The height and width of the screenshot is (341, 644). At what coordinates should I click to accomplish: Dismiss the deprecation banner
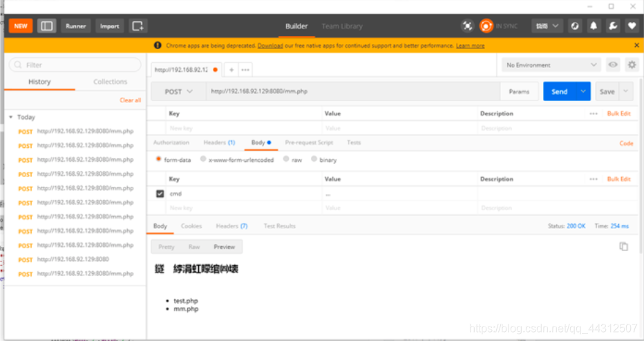click(x=636, y=45)
